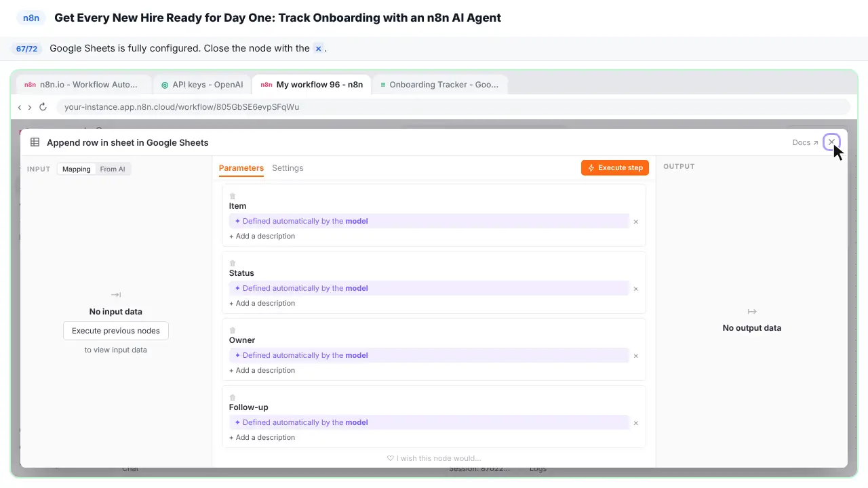Click the 'No output data' text

(752, 328)
